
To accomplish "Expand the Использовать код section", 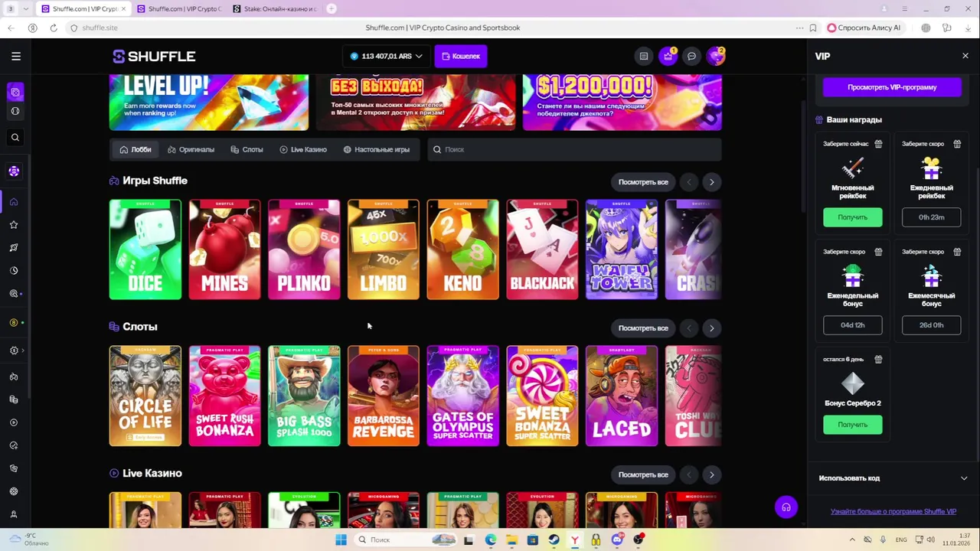I will coord(893,478).
